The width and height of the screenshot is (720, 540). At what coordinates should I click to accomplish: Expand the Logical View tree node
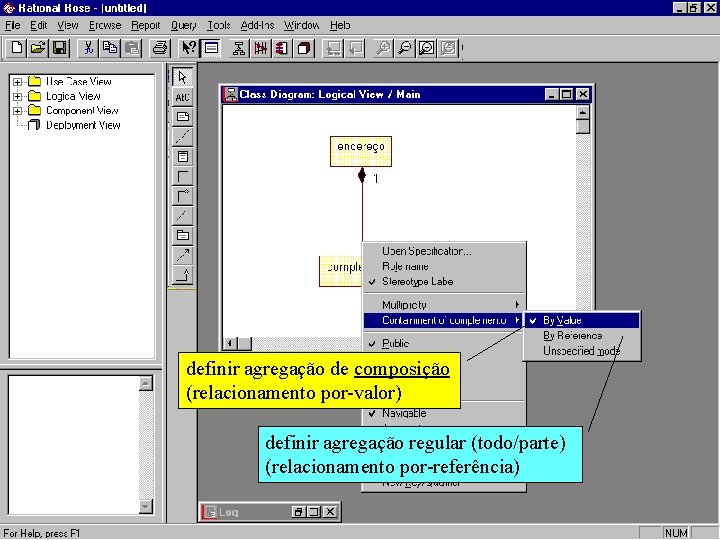17,96
